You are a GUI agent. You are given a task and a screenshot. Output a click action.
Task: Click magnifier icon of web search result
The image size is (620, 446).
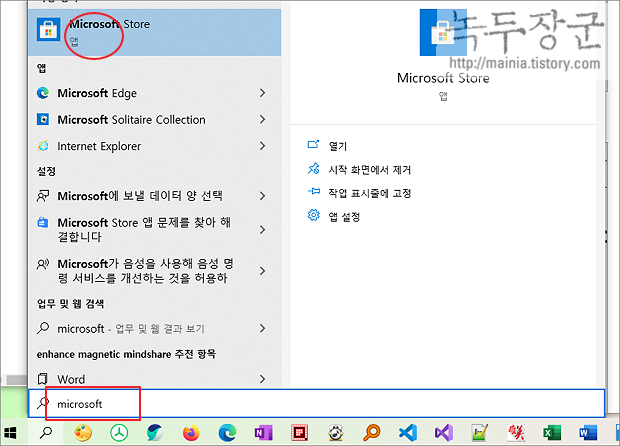[43, 328]
